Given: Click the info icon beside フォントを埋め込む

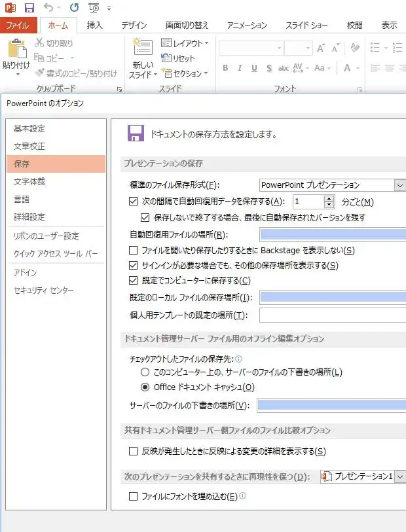Looking at the screenshot, I should point(243,497).
